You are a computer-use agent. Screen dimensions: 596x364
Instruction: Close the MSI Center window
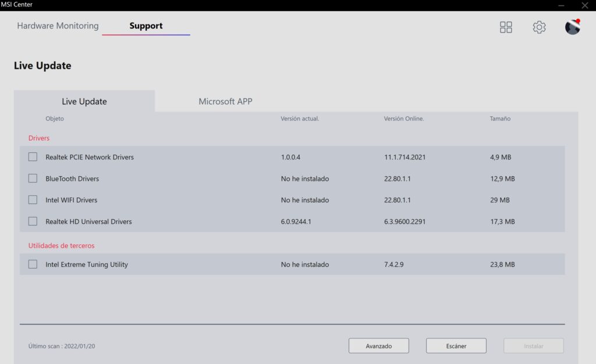point(584,5)
